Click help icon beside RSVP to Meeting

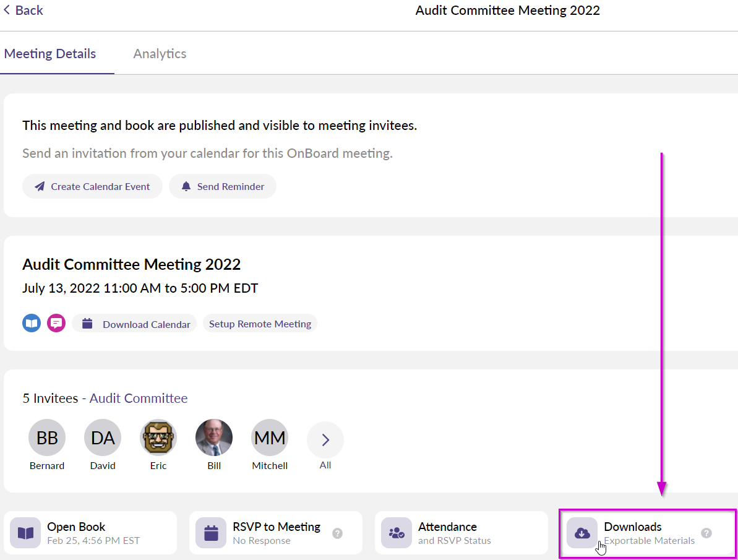[337, 533]
